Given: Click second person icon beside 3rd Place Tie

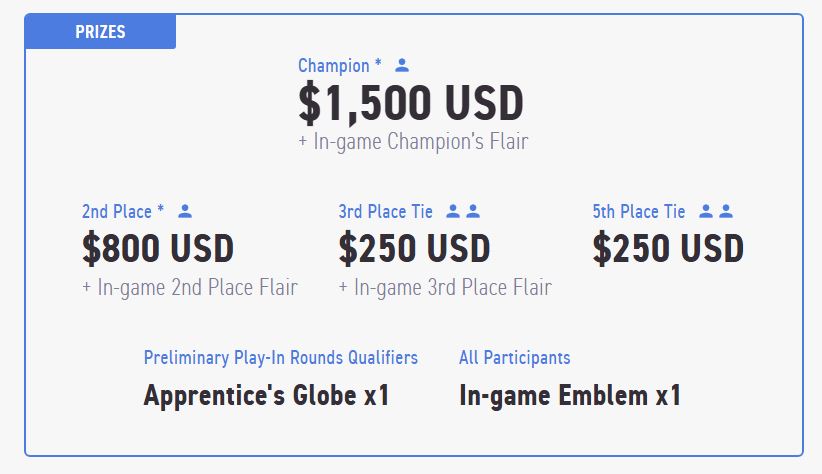Looking at the screenshot, I should (x=473, y=211).
